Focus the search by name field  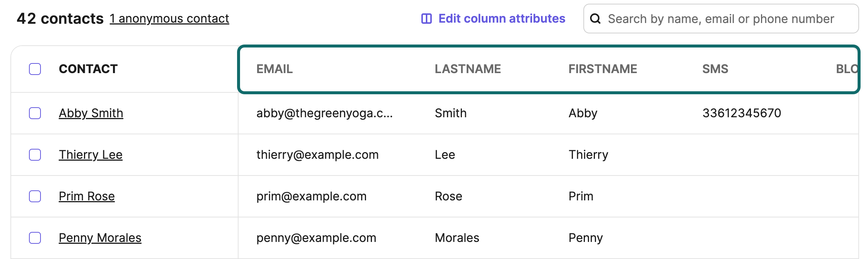[725, 19]
